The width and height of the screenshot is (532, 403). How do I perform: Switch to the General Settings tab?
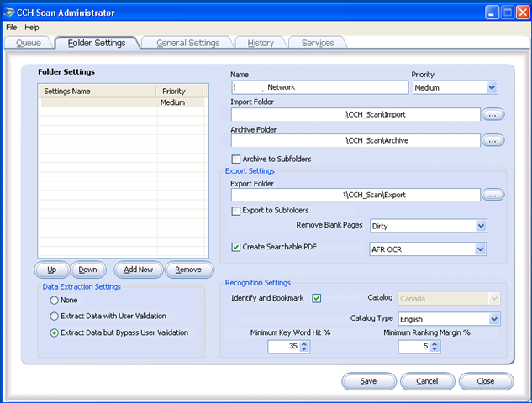[x=188, y=43]
